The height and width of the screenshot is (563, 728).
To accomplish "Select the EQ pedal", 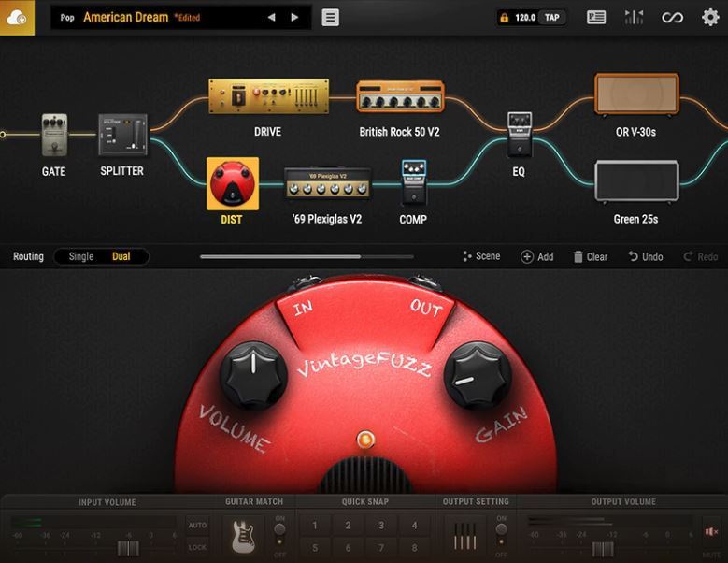I will [x=519, y=135].
